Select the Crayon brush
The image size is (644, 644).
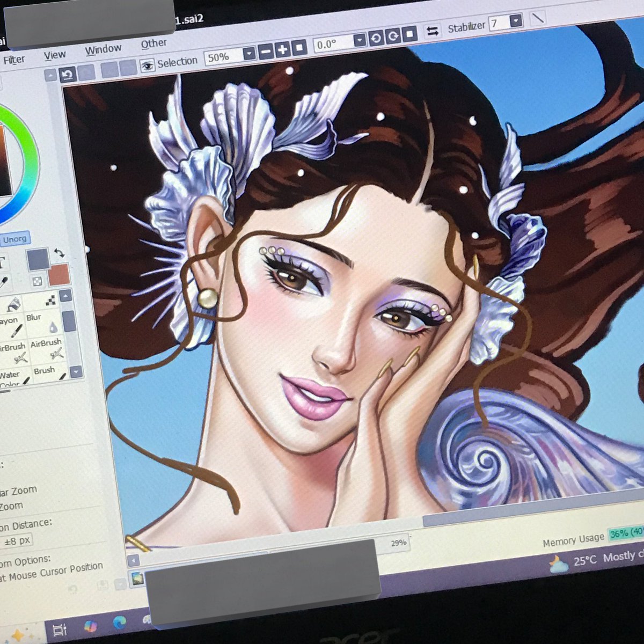click(12, 326)
